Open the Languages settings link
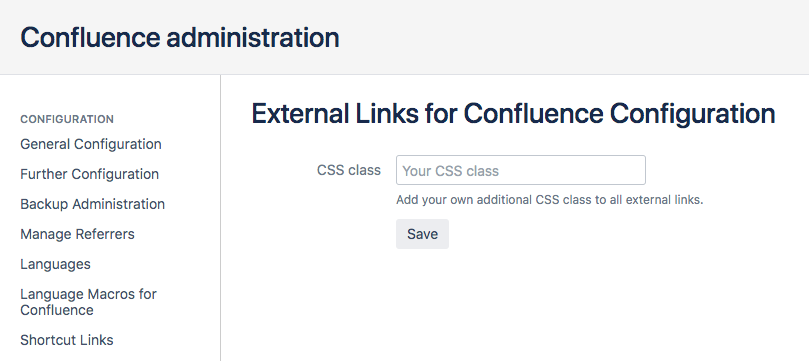Viewport: 809px width, 361px height. [55, 264]
